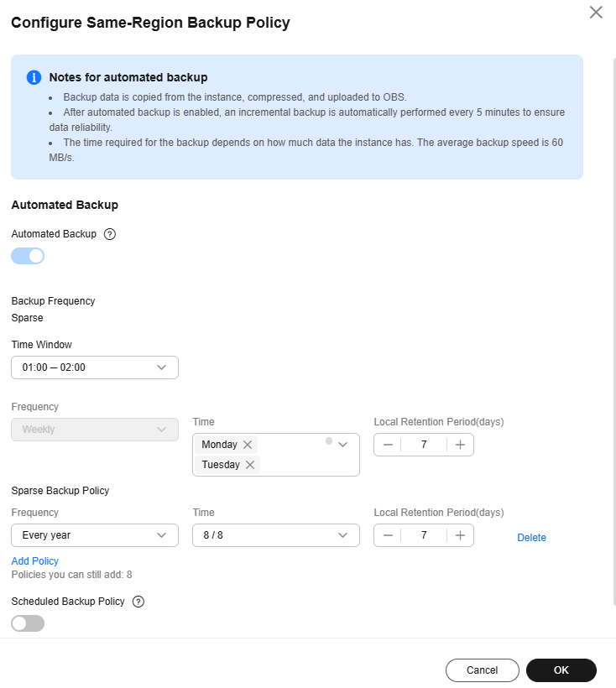Delete the sparse backup policy row

[531, 538]
